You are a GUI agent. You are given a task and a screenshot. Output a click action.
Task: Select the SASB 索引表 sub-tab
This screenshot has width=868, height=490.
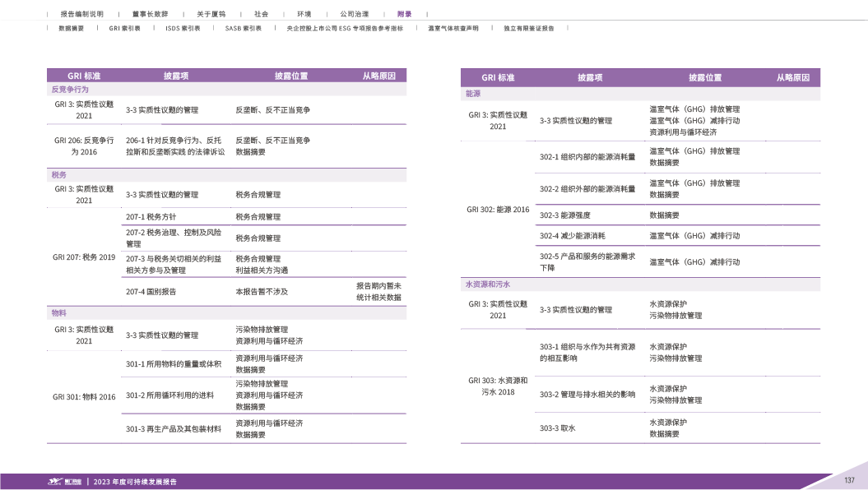[x=243, y=28]
